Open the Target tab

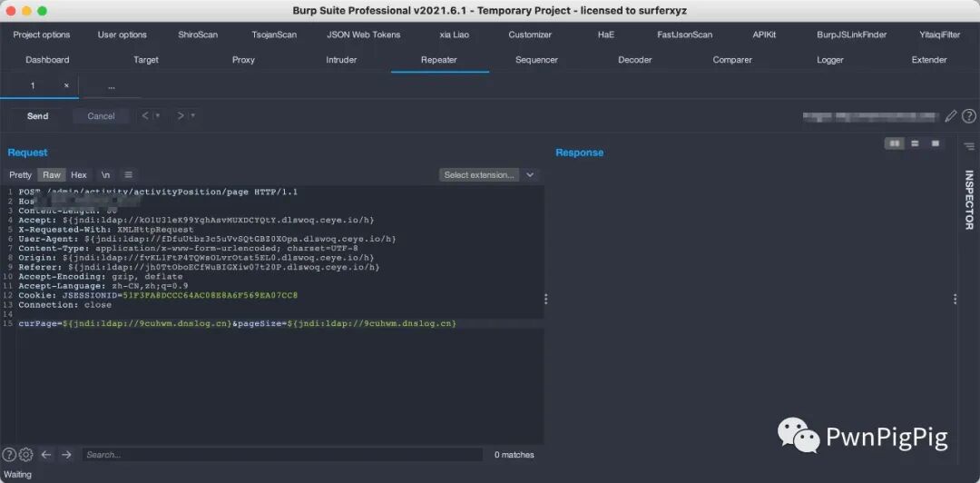click(x=145, y=60)
